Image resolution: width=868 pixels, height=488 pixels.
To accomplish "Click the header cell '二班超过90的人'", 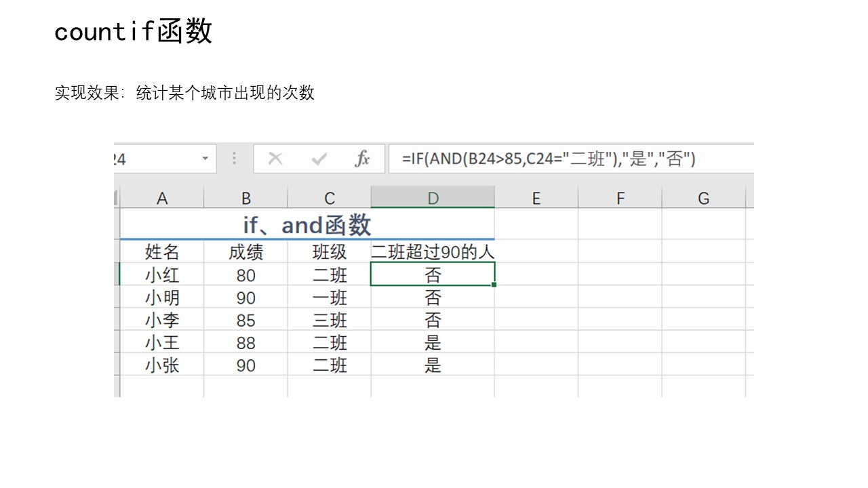I will point(433,252).
